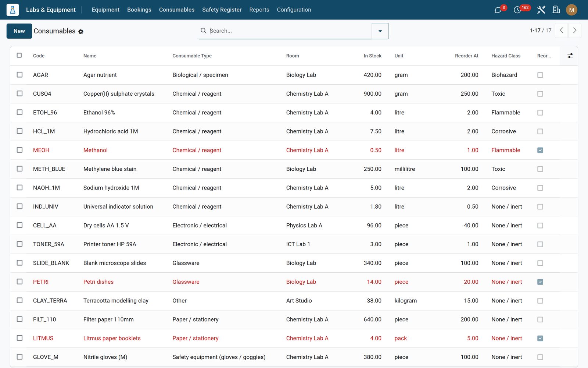Open the activities clock icon showing 162

click(517, 10)
